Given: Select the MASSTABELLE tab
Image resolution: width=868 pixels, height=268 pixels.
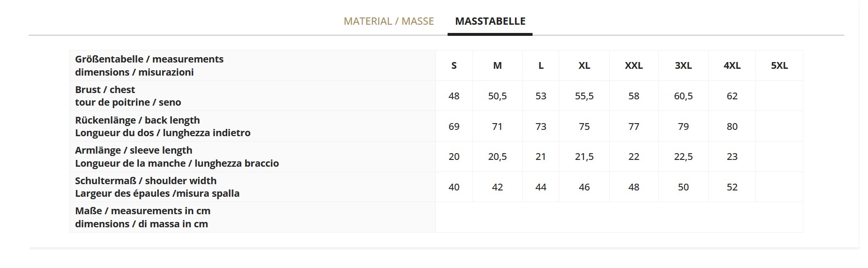Looking at the screenshot, I should tap(490, 21).
